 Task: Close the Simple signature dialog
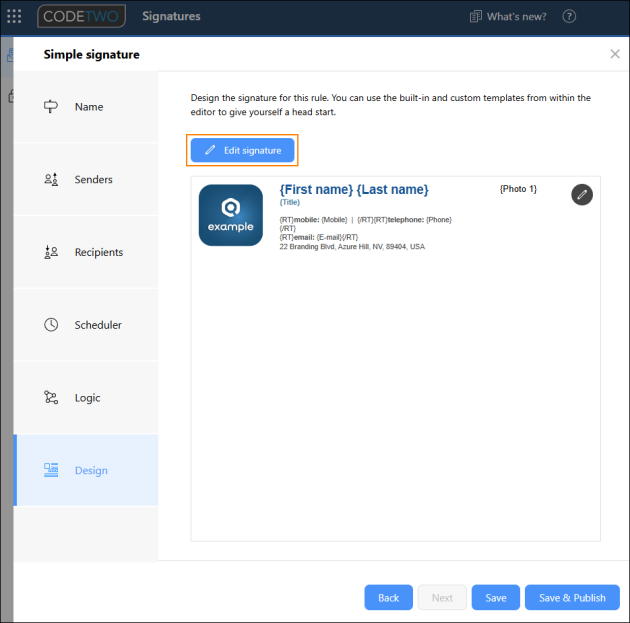[x=615, y=54]
